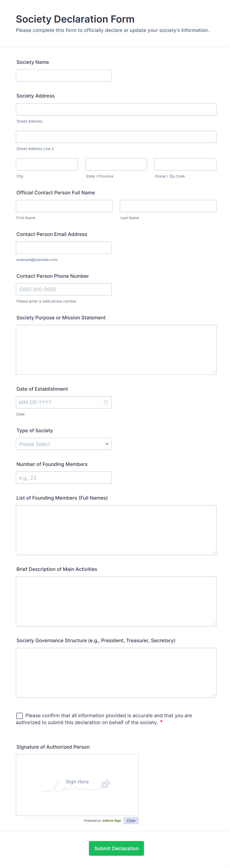The width and height of the screenshot is (230, 868).
Task: Focus the State / Province field
Action: (116, 164)
